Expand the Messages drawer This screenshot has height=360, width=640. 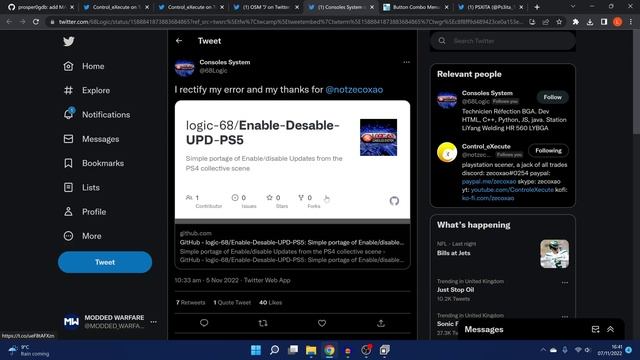[x=610, y=329]
